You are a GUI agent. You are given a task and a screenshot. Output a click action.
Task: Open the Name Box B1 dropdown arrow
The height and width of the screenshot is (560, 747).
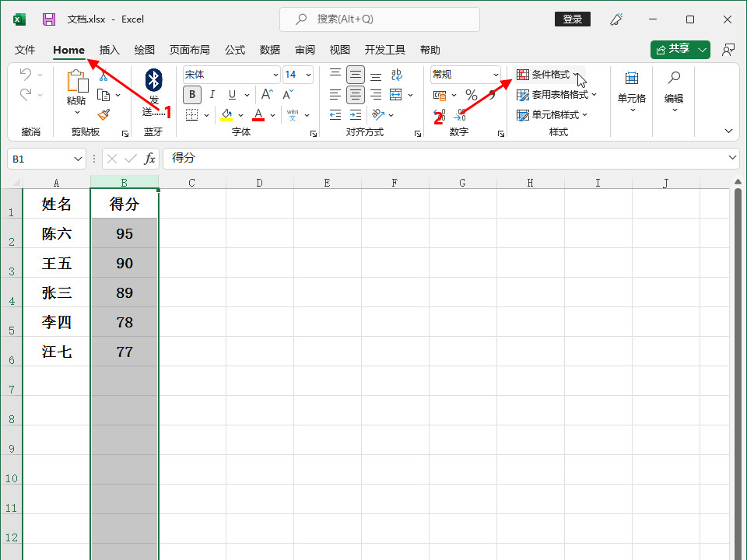(78, 159)
